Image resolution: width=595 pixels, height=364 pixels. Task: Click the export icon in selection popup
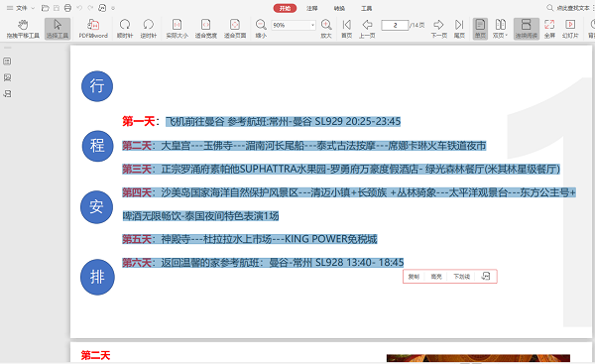[x=486, y=276]
